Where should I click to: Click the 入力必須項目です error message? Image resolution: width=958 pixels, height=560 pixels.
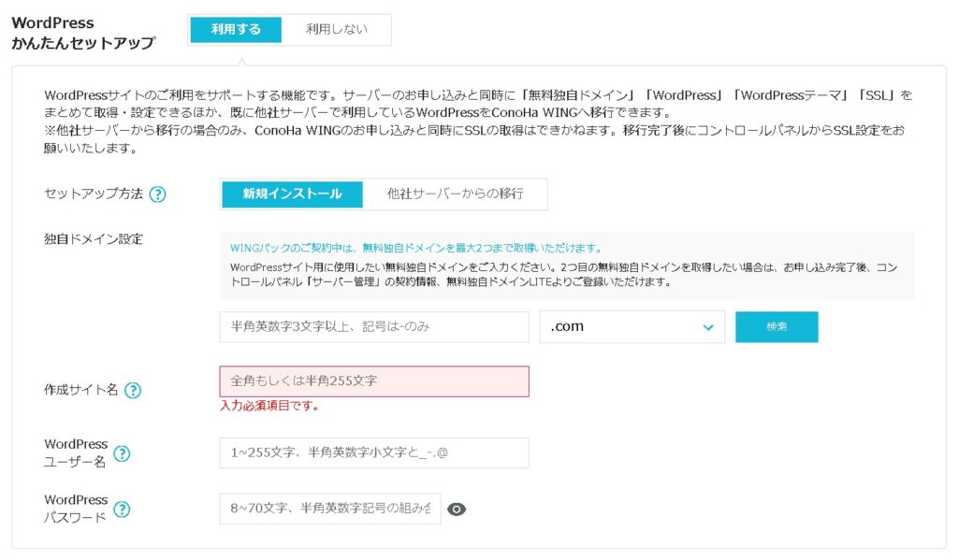tap(269, 407)
